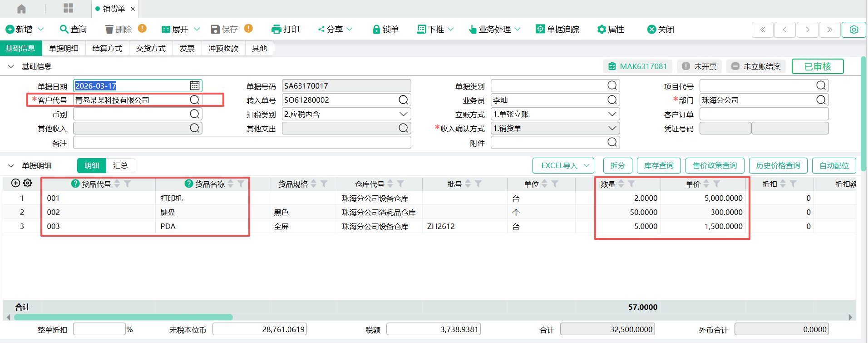Viewport: 868px width, 343px height.
Task: Click the search icon in 客户代号 field
Action: click(x=194, y=100)
